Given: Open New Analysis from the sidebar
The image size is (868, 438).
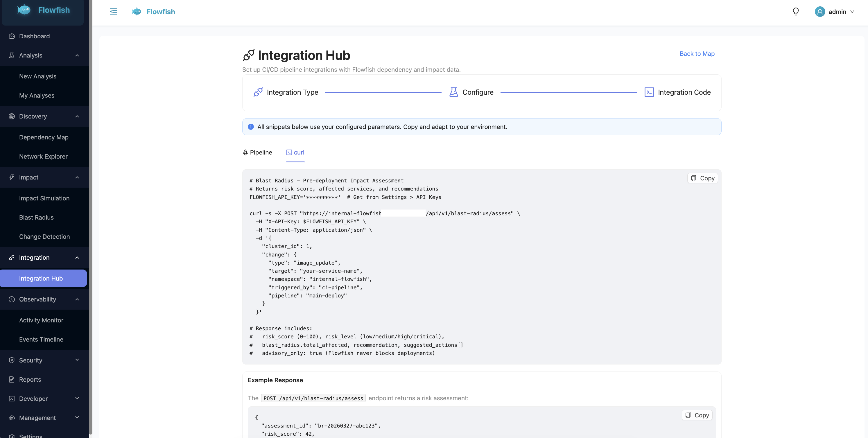Looking at the screenshot, I should click(x=38, y=76).
